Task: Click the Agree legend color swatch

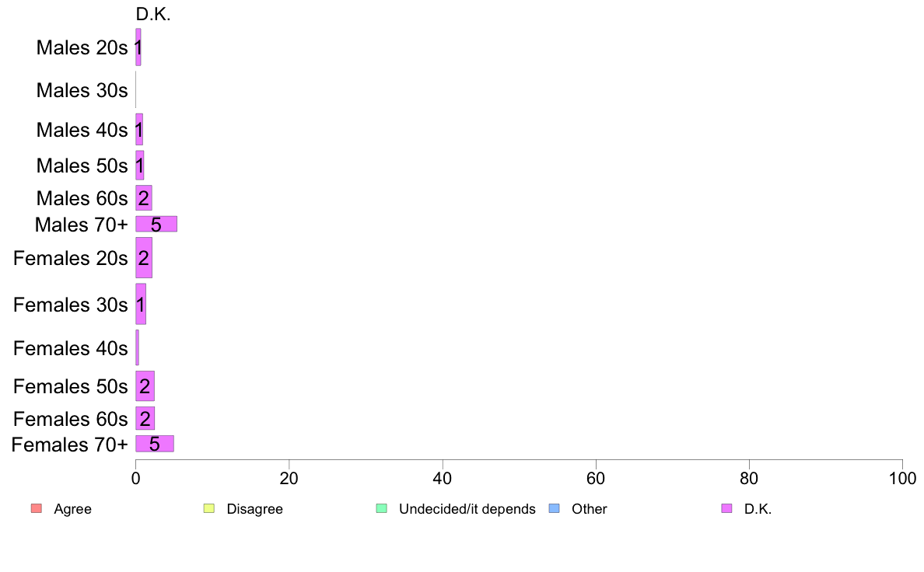Action: [37, 508]
